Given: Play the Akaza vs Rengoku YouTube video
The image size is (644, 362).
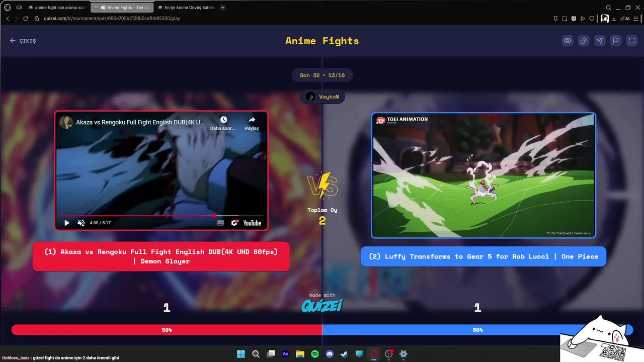Looking at the screenshot, I should [66, 223].
